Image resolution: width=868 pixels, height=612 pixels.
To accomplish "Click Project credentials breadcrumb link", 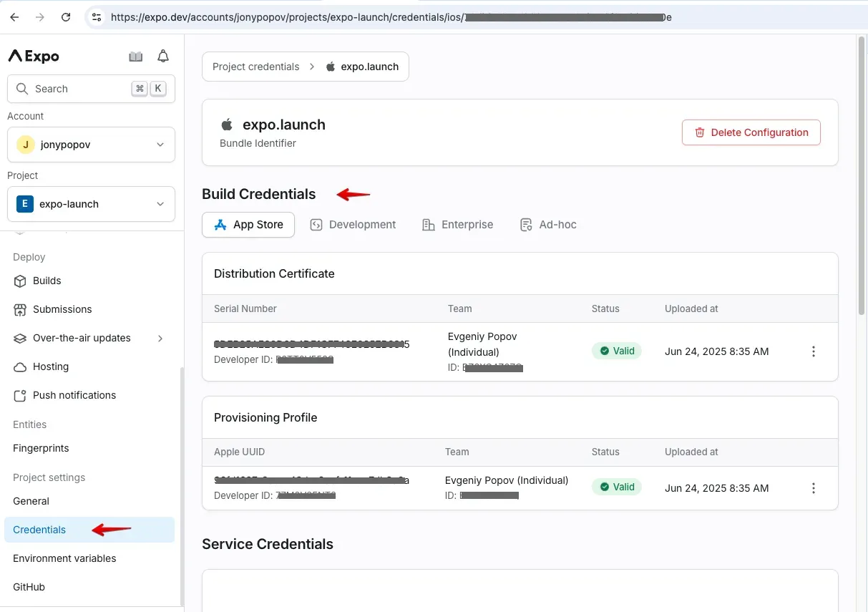I will point(256,67).
